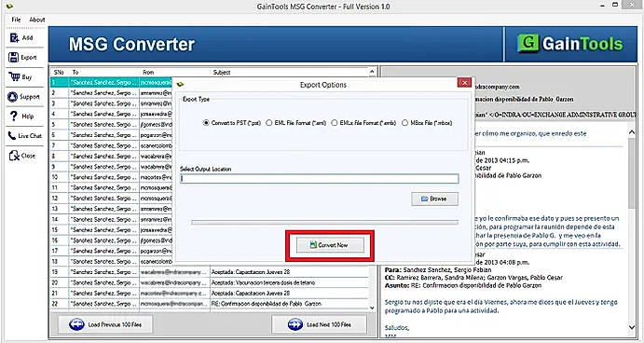Select row 21 Aceptada: Capacitacion Jueves 28
This screenshot has height=343, width=644.
tap(210, 294)
